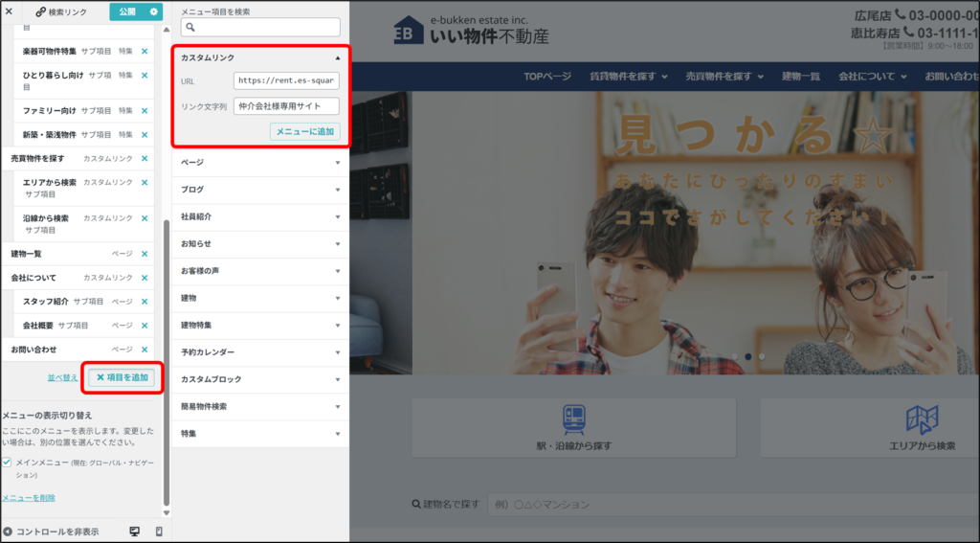Toggle the メインメニュー checkbox
980x543 pixels.
pos(8,462)
